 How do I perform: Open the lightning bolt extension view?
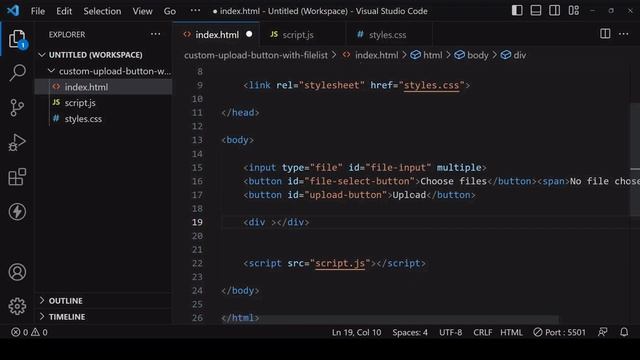(x=17, y=211)
